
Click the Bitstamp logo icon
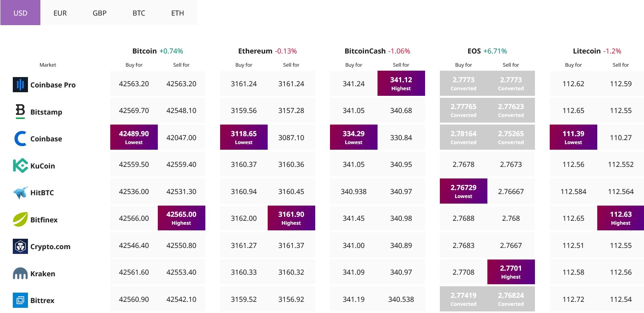pos(20,111)
